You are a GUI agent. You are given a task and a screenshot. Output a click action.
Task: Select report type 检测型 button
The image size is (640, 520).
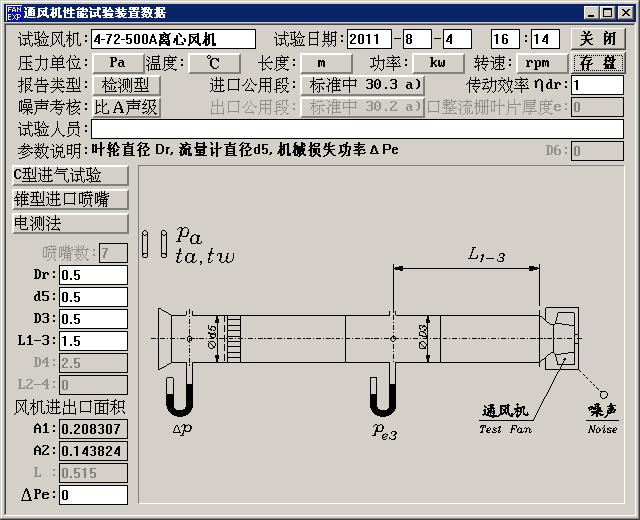(x=125, y=85)
